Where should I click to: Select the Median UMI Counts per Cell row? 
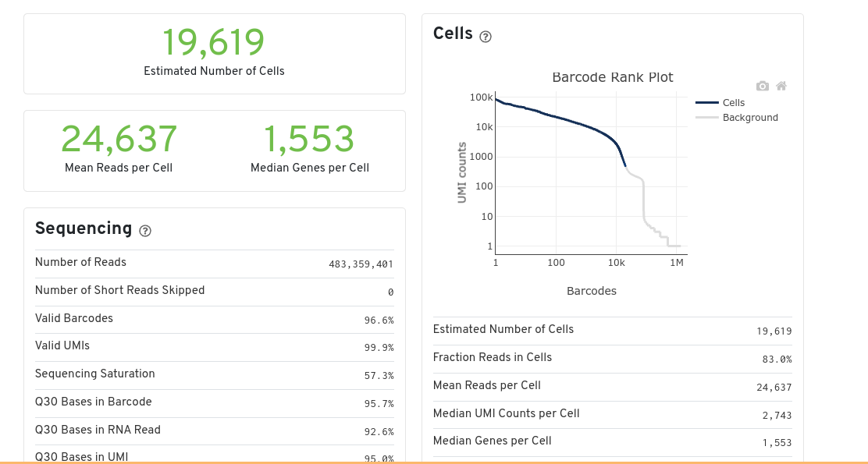(612, 414)
